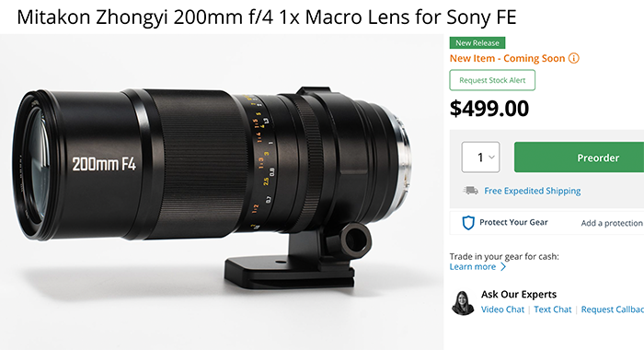The height and width of the screenshot is (350, 644).
Task: Click the Protect Your Gear label
Action: click(513, 223)
